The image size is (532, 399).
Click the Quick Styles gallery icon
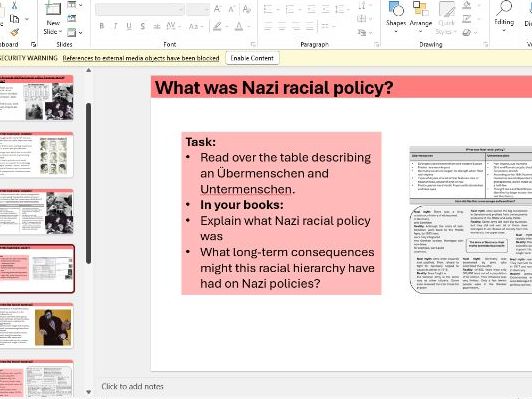click(x=446, y=9)
